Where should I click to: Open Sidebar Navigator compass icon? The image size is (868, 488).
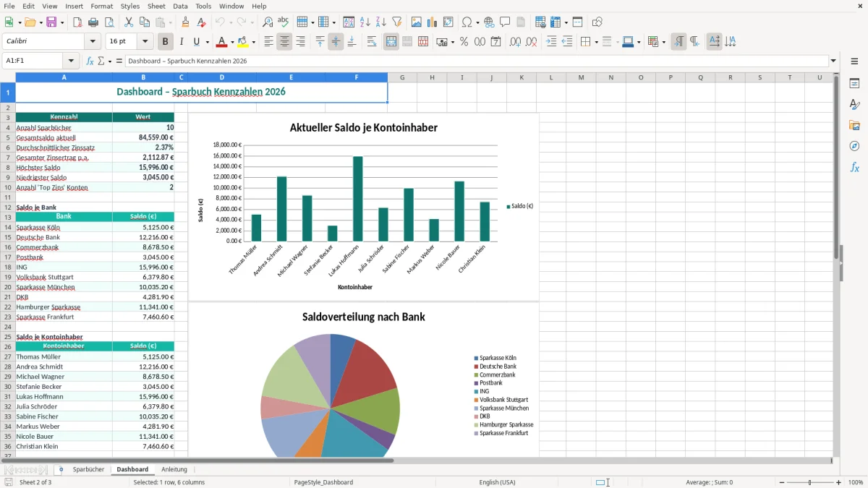pos(854,146)
